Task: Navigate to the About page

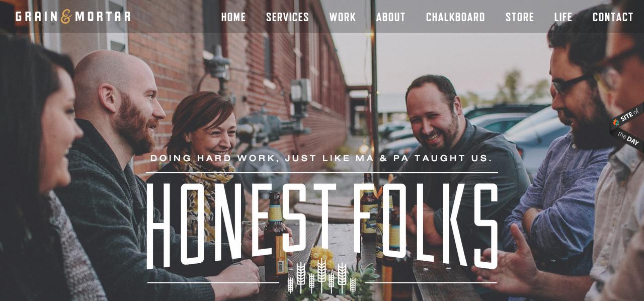Action: (391, 17)
